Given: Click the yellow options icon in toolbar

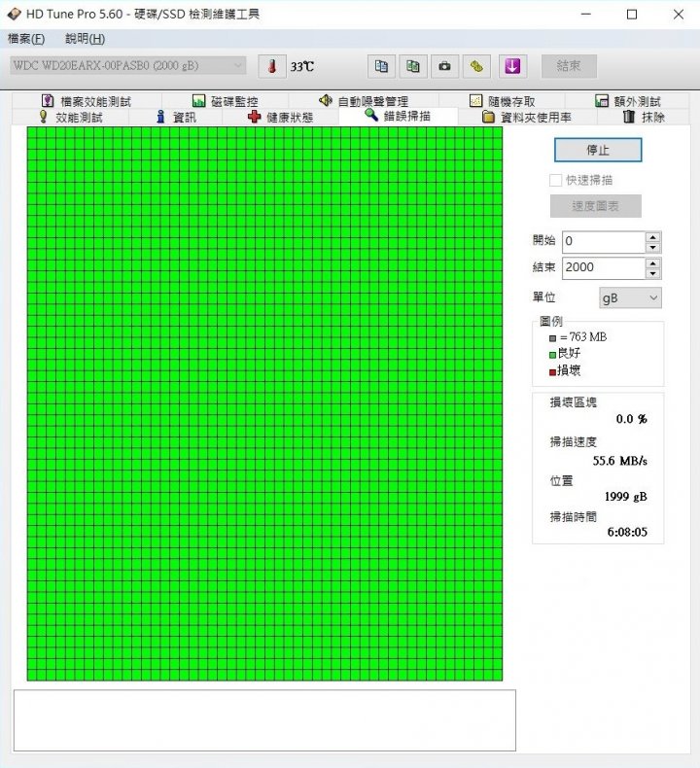Looking at the screenshot, I should click(x=476, y=66).
